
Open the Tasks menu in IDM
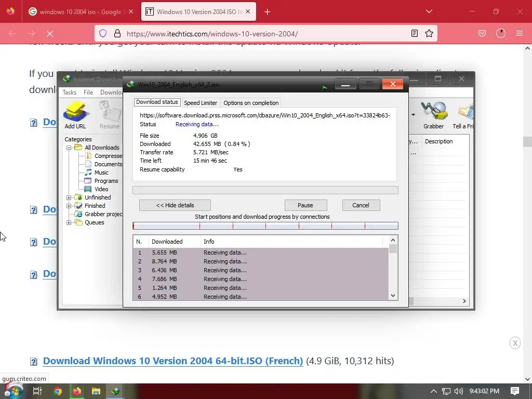69,92
